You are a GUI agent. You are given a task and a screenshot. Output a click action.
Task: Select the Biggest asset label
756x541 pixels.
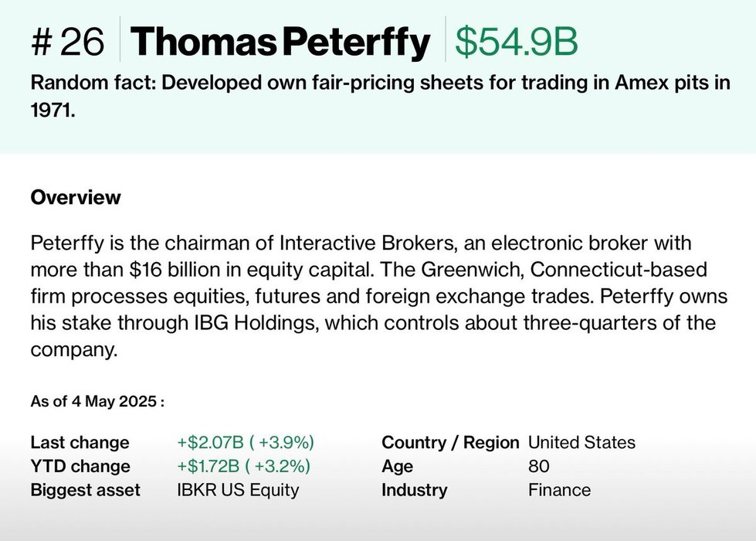pyautogui.click(x=85, y=490)
